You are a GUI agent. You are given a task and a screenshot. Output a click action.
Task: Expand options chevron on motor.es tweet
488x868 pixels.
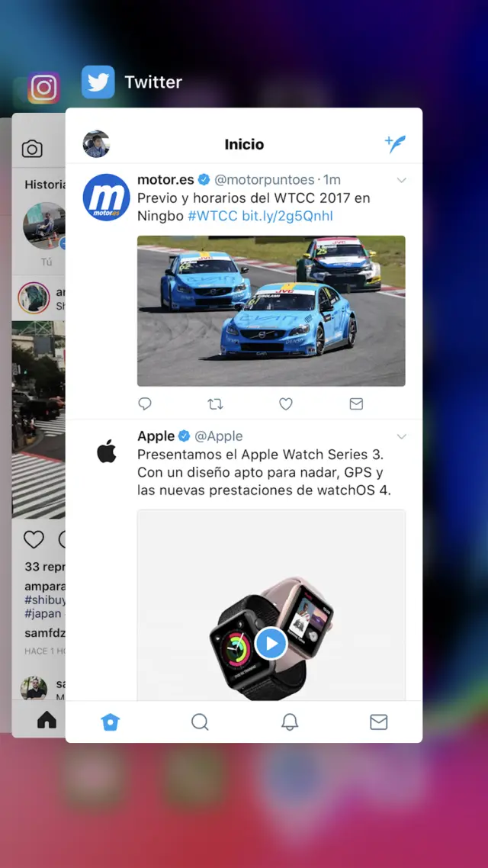tap(402, 180)
